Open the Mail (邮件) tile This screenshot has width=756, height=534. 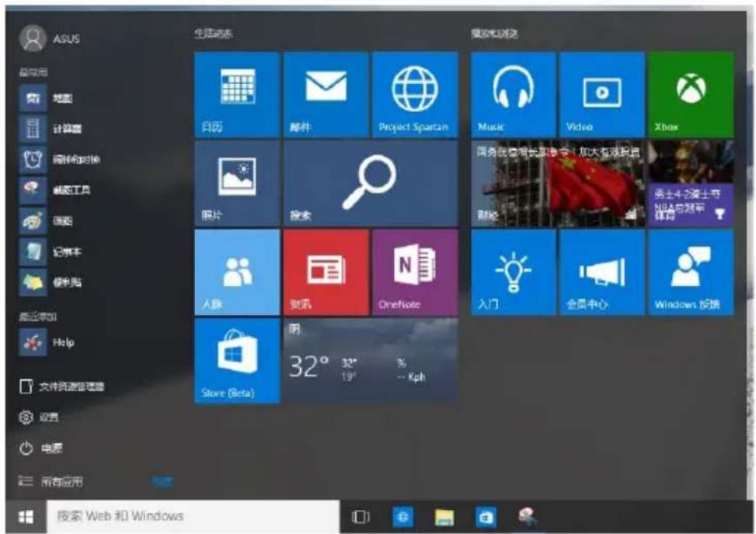tap(326, 95)
